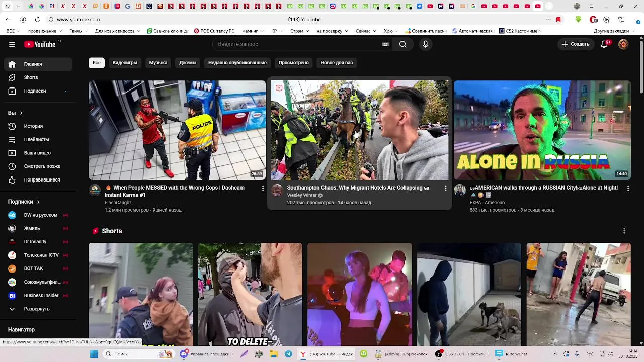Expand the 'Вы' section in the sidebar
Viewport: 644px width, 362px height.
point(15,113)
